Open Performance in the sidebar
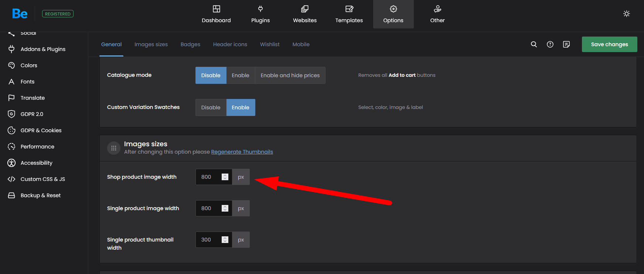The width and height of the screenshot is (644, 274). pyautogui.click(x=37, y=147)
